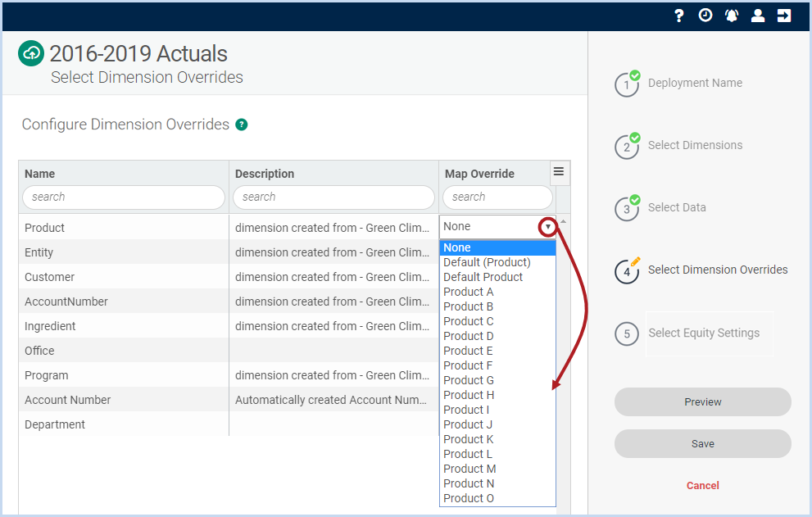Sort by the Map Override column header

tap(479, 174)
